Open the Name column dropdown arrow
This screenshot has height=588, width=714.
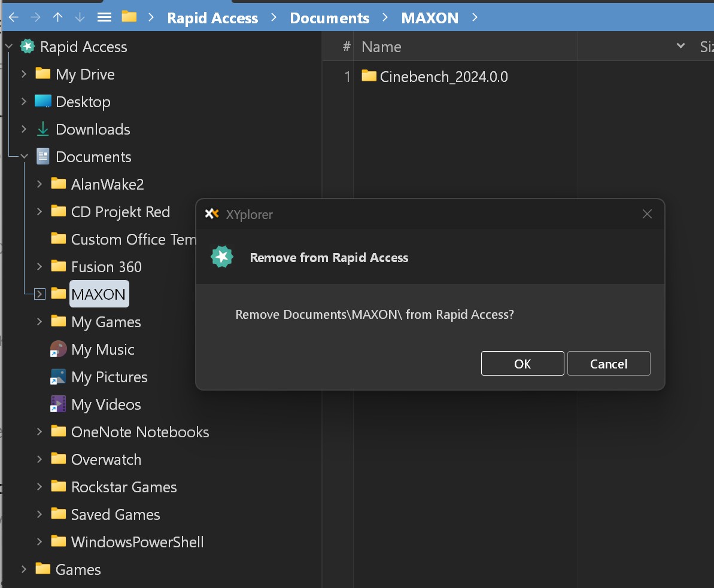coord(680,45)
